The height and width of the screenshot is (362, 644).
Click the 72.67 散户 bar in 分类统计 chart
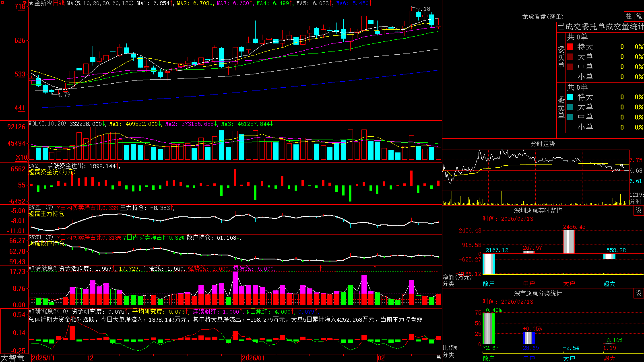click(x=489, y=328)
